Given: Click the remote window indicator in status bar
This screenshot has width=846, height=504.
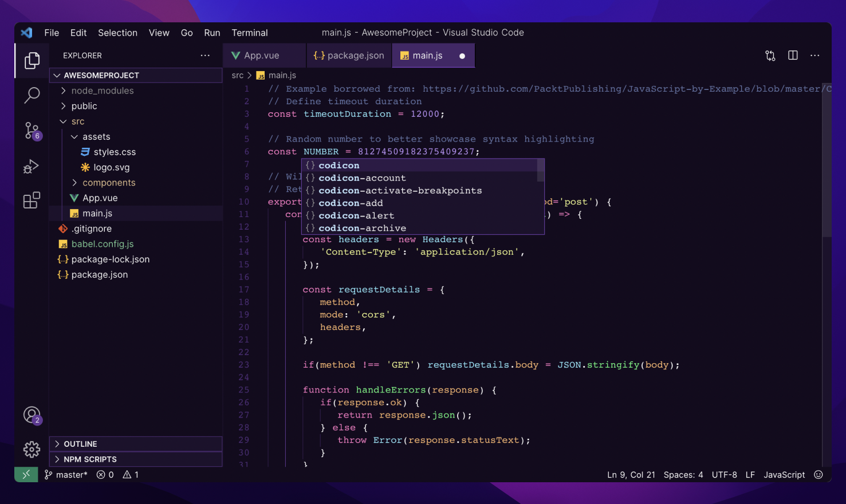Looking at the screenshot, I should [x=26, y=474].
